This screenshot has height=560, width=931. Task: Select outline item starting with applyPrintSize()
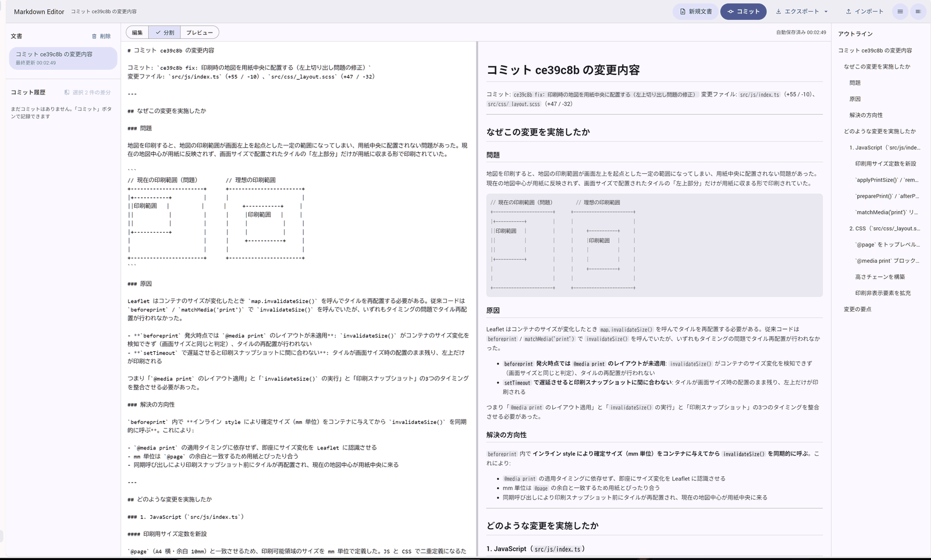pyautogui.click(x=886, y=180)
